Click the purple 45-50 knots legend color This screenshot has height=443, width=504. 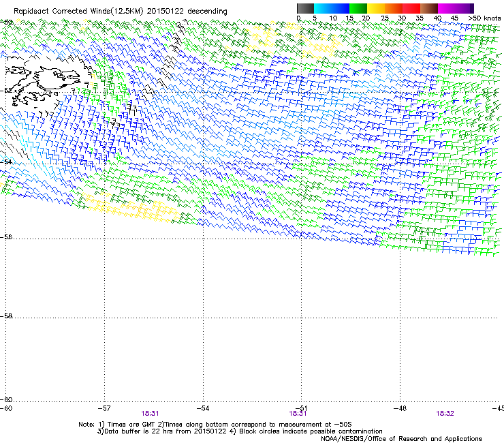click(464, 8)
